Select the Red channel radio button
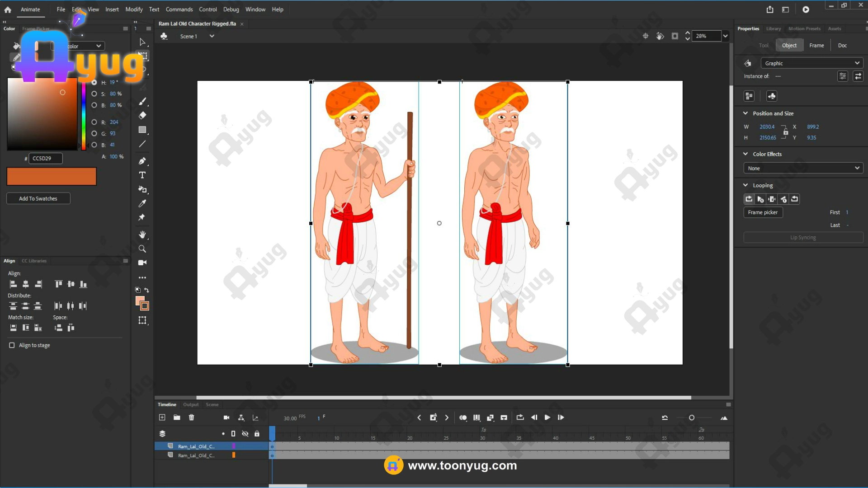The height and width of the screenshot is (488, 868). 94,122
